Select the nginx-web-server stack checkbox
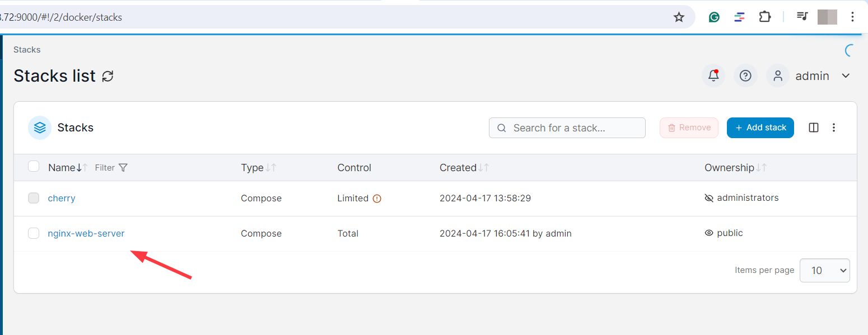The image size is (868, 335). click(34, 233)
